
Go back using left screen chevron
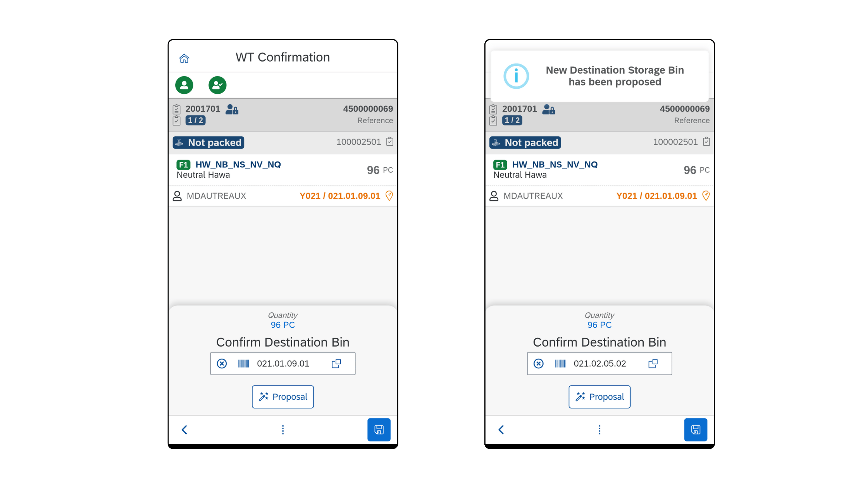184,430
